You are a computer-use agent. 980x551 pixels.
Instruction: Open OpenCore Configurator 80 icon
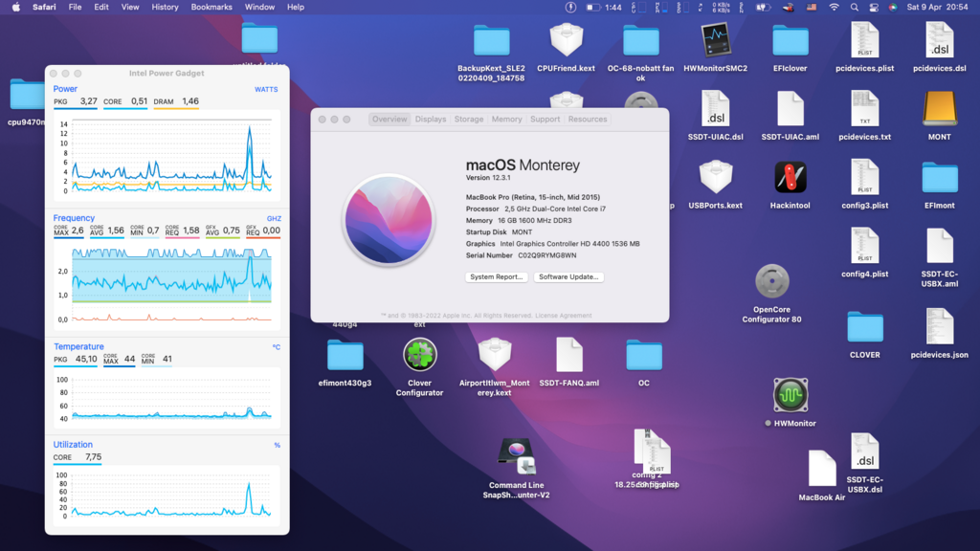771,282
